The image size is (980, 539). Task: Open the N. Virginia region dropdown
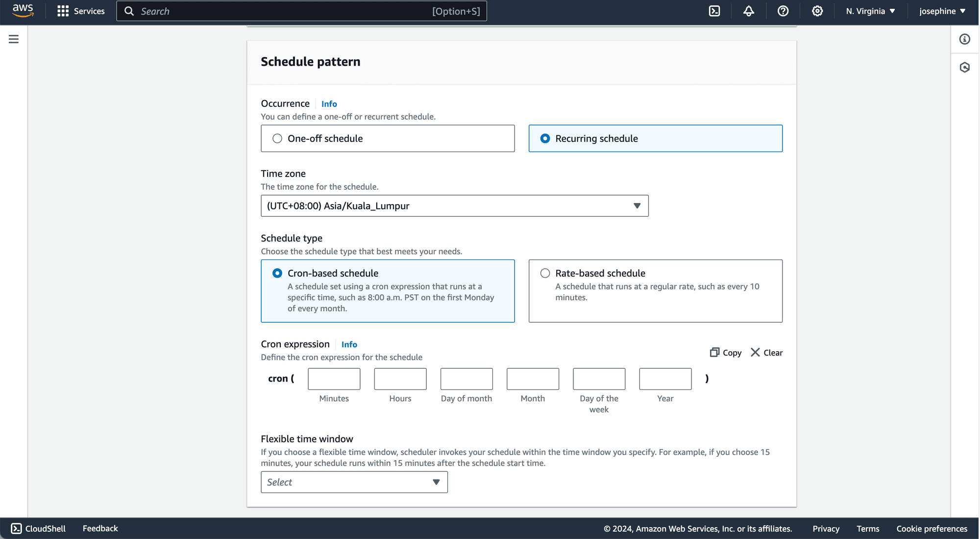click(x=870, y=11)
